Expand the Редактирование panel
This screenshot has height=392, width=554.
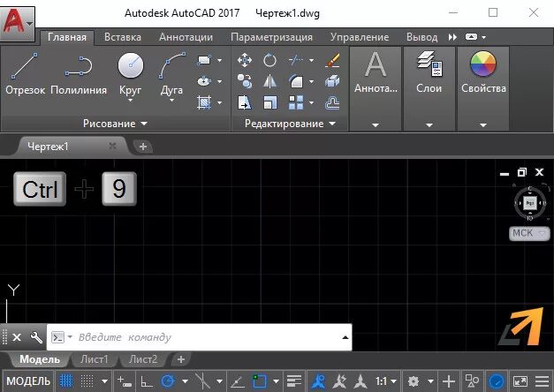[x=290, y=124]
